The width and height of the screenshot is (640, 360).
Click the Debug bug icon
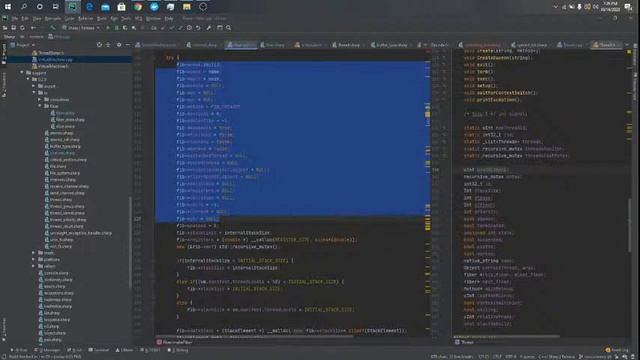tap(117, 28)
